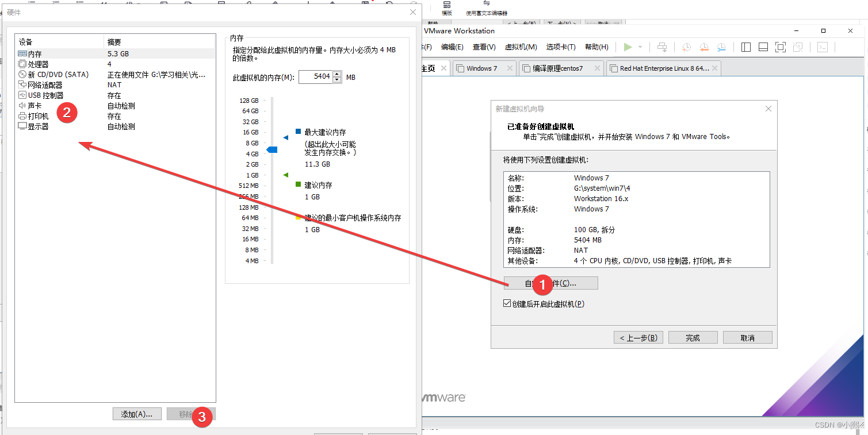The width and height of the screenshot is (868, 435).
Task: Click the 5.3 GB summary value
Action: click(118, 54)
